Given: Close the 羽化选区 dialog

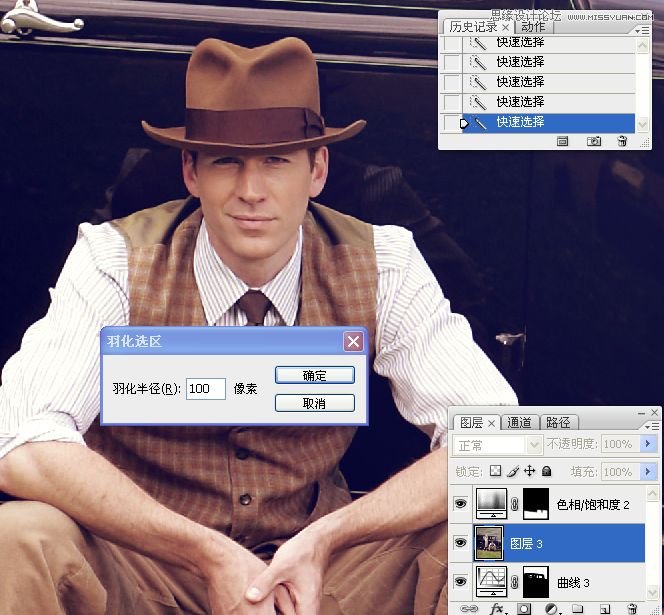Looking at the screenshot, I should pos(353,341).
